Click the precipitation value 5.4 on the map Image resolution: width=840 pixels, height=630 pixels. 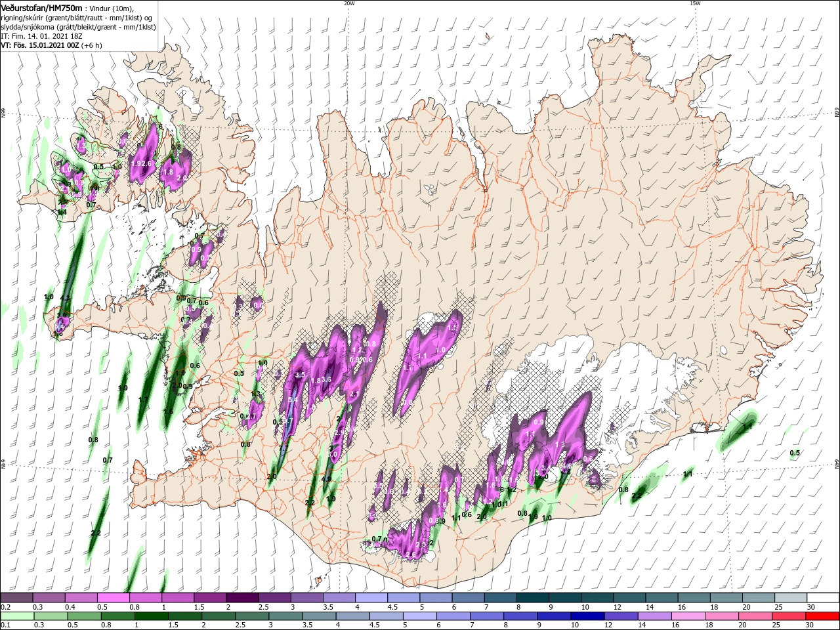click(293, 400)
